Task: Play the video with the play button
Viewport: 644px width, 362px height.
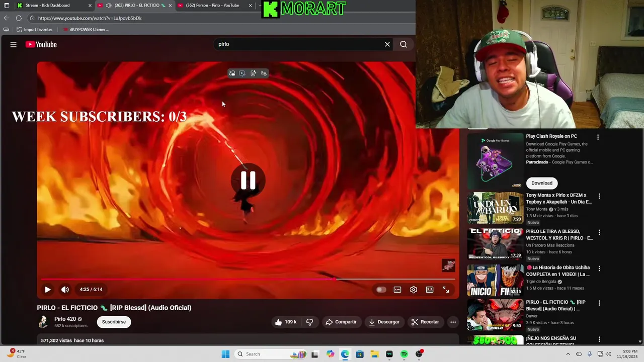Action: pyautogui.click(x=48, y=290)
